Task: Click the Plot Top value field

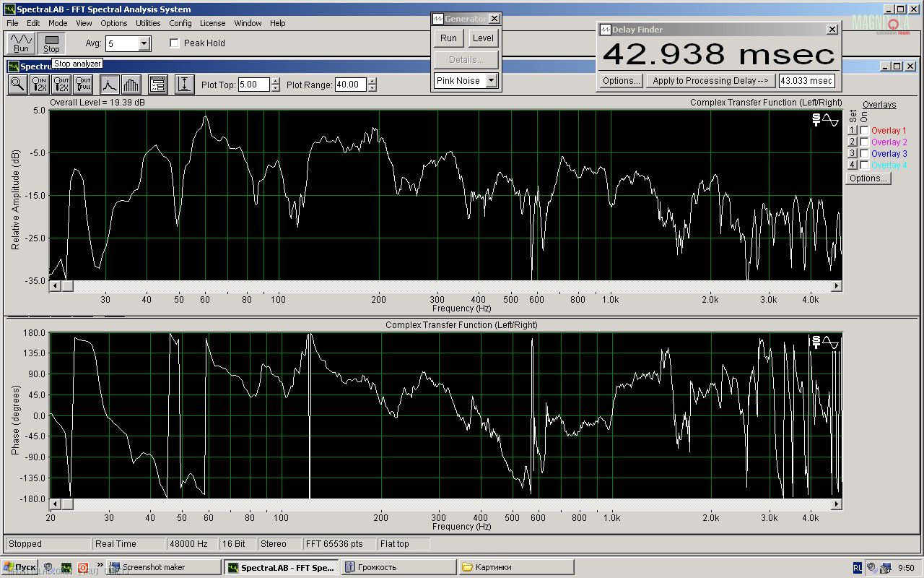Action: [x=253, y=85]
